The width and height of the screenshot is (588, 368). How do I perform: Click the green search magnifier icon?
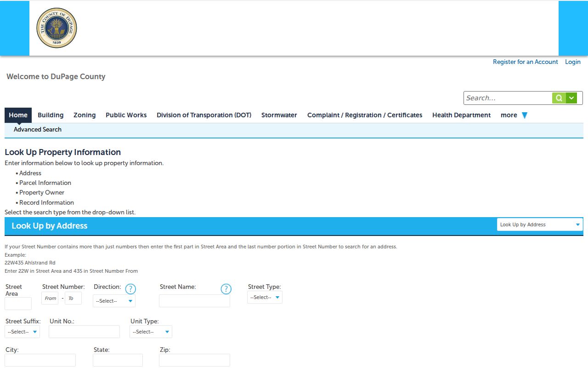coord(559,98)
